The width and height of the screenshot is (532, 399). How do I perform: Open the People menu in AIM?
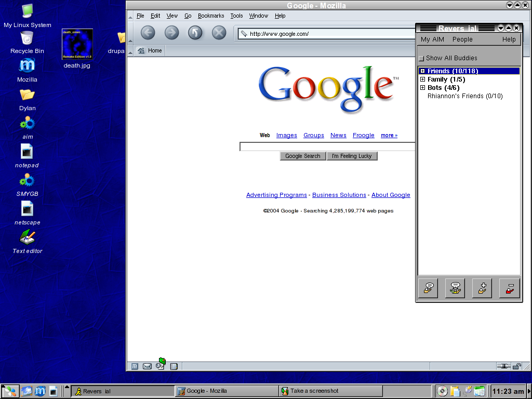[462, 39]
